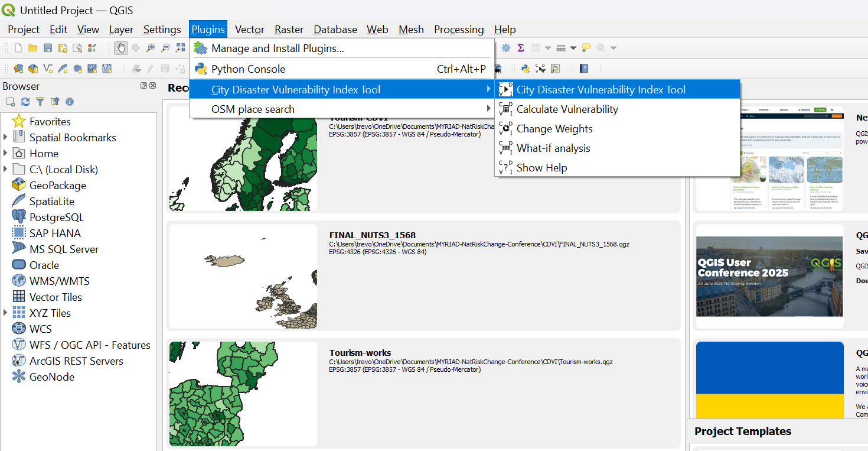The width and height of the screenshot is (868, 451).
Task: Close the Browser panel
Action: coord(152,86)
